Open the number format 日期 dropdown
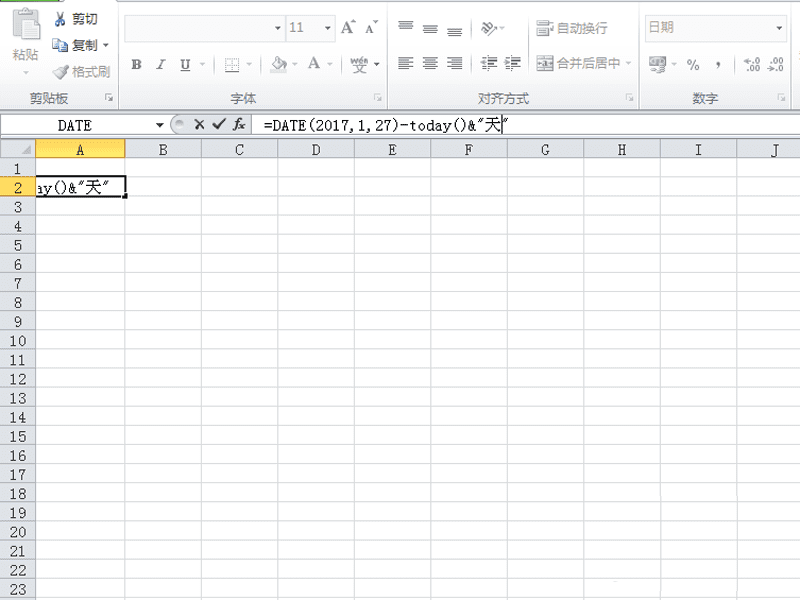Viewport: 800px width, 600px height. tap(779, 28)
